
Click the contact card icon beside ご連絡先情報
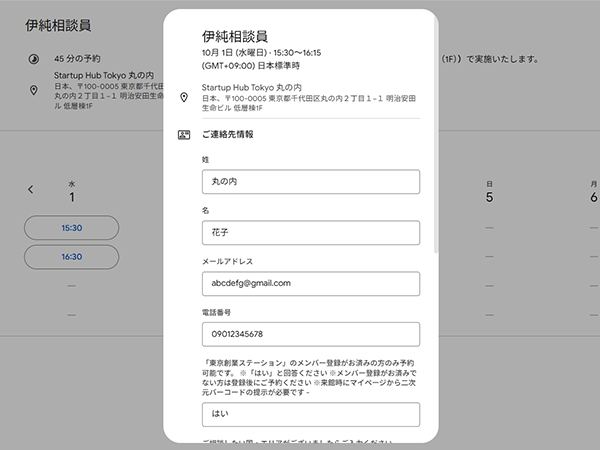point(182,133)
